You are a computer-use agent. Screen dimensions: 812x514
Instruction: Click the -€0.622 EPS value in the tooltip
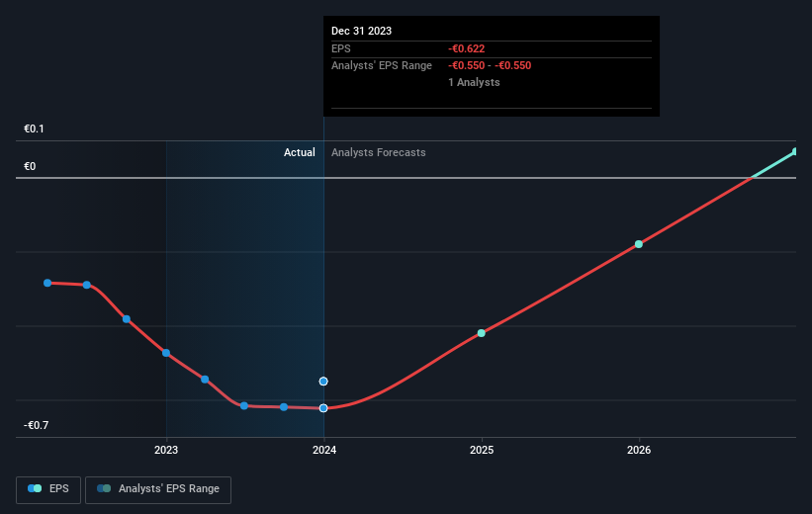[x=467, y=48]
